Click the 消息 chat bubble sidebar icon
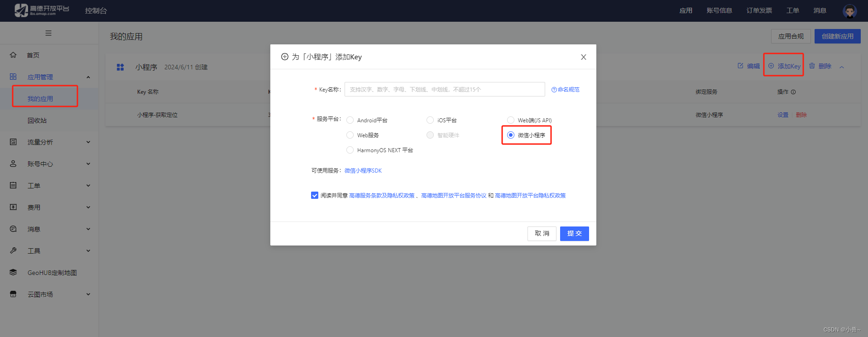The width and height of the screenshot is (868, 337). pyautogui.click(x=13, y=229)
